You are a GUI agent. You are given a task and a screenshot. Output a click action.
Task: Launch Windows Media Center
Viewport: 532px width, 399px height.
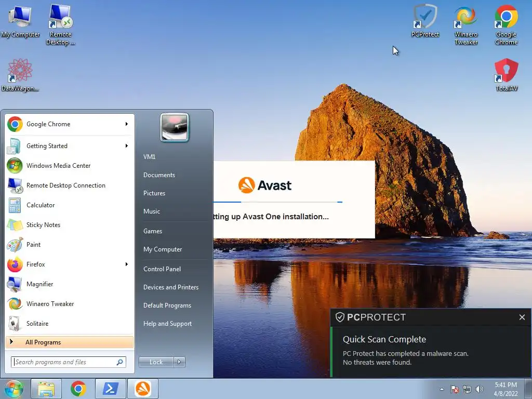point(70,166)
